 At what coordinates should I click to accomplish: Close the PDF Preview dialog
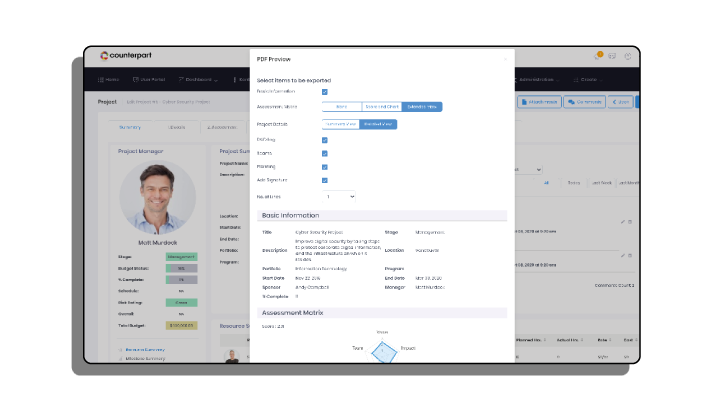point(505,59)
